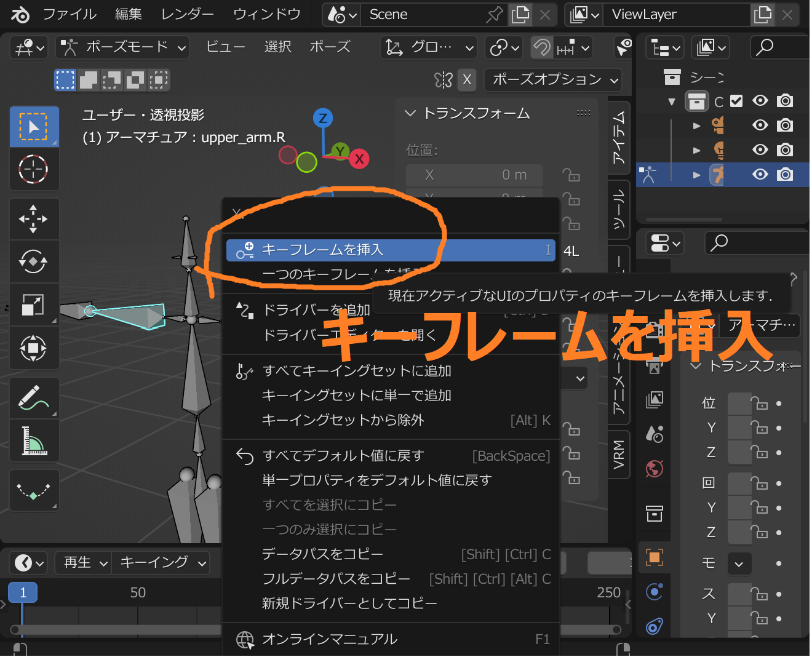Screen dimensions: 812x657
Task: Click the X position value field
Action: [x=474, y=175]
